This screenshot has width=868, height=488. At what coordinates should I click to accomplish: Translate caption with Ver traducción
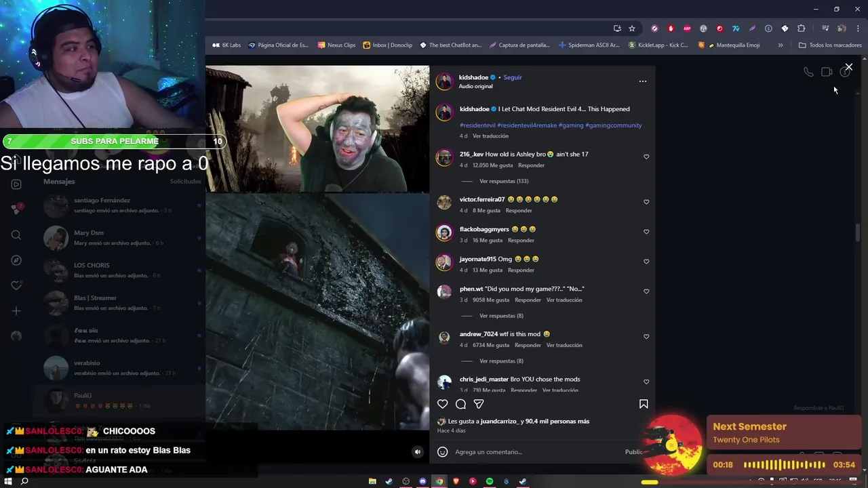(x=490, y=136)
